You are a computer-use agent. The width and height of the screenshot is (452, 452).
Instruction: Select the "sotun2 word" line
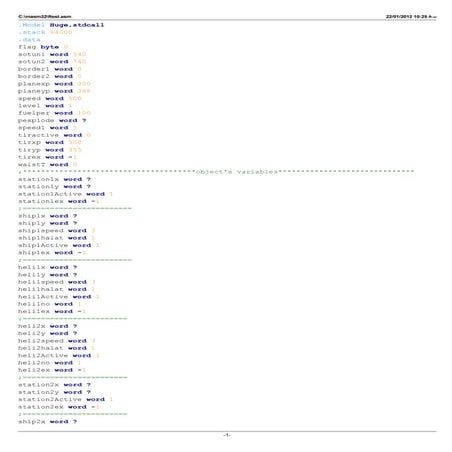(x=52, y=62)
